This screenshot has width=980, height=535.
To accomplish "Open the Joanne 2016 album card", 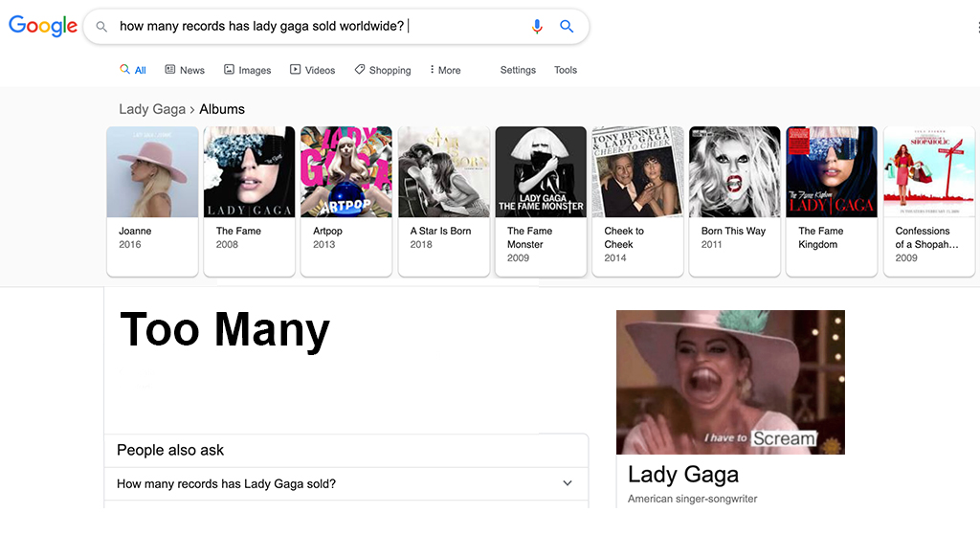I will pos(152,201).
